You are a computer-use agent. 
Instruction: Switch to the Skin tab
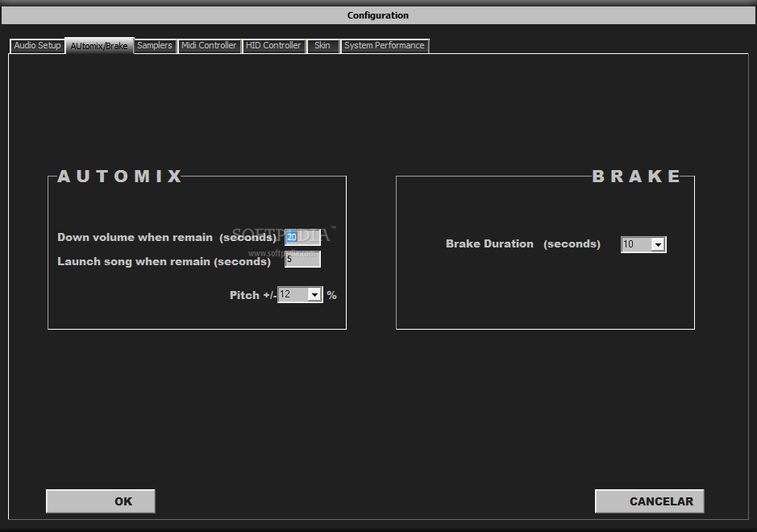tap(322, 46)
